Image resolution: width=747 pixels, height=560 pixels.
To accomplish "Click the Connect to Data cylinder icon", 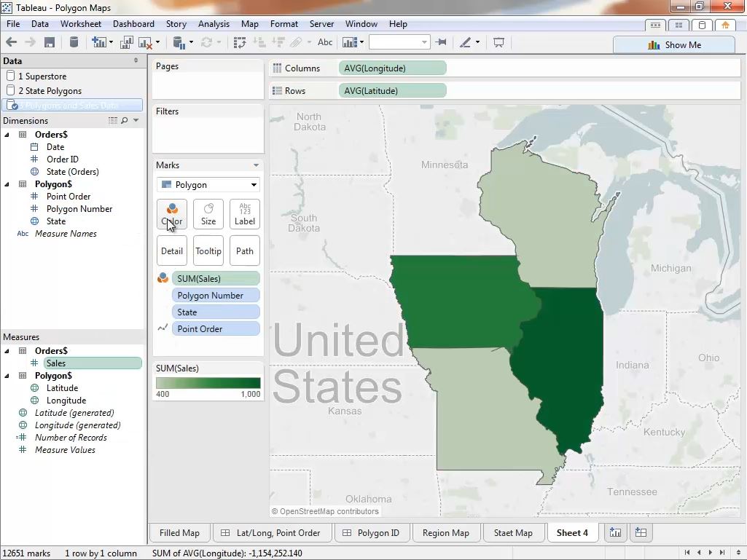I will (x=74, y=43).
